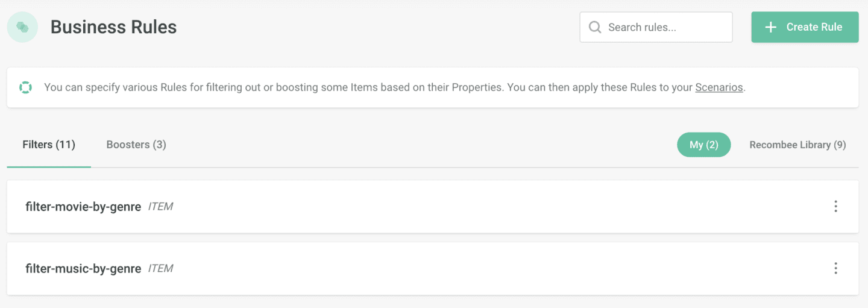Image resolution: width=868 pixels, height=308 pixels.
Task: Select the My (2) rules toggle
Action: coord(704,145)
